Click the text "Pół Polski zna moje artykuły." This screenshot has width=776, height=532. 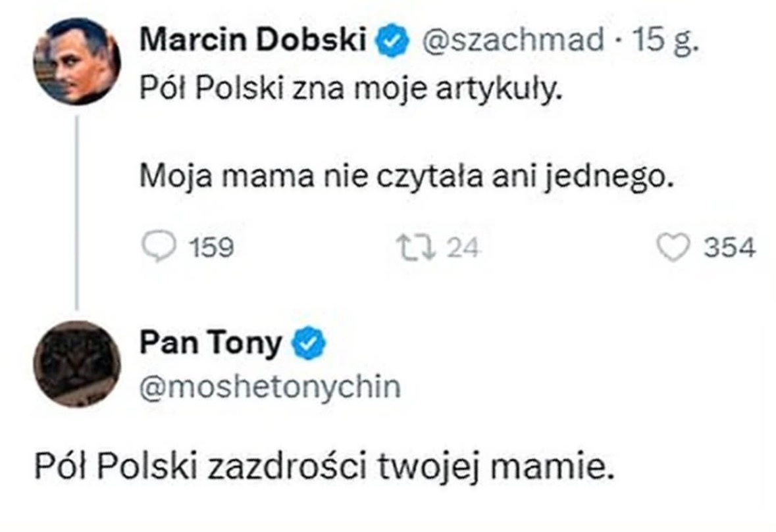tap(352, 87)
